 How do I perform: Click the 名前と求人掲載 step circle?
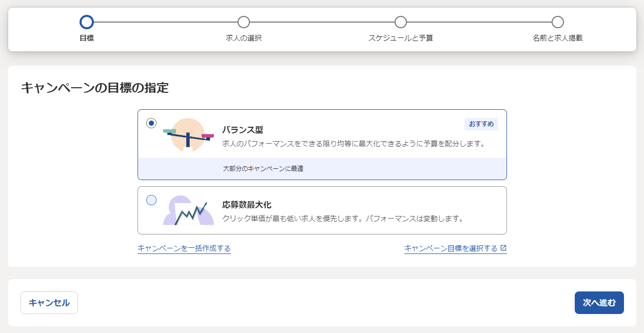pos(558,22)
